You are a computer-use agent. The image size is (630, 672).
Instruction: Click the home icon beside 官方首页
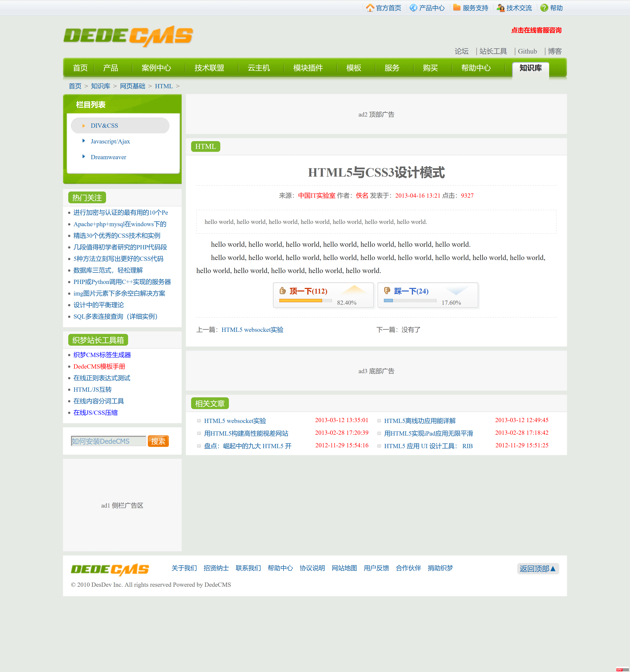click(370, 8)
